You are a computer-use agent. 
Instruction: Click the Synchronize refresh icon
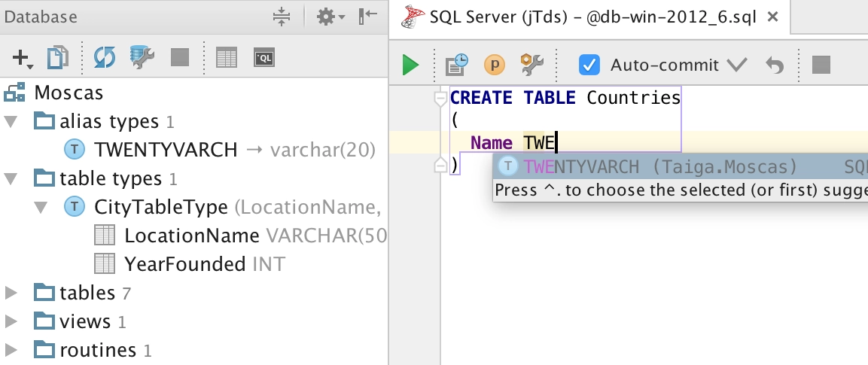[105, 57]
